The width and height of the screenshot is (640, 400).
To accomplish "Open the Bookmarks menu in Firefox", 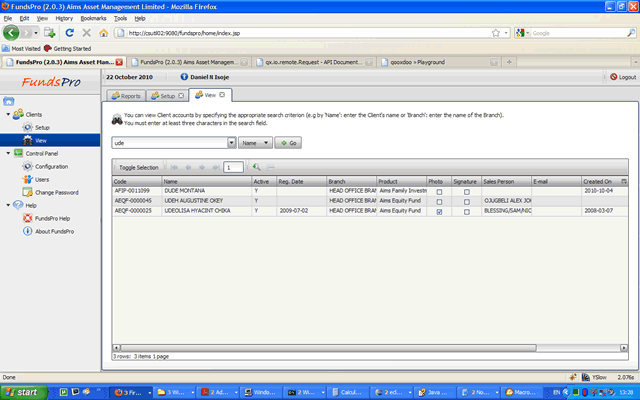I will pyautogui.click(x=91, y=18).
